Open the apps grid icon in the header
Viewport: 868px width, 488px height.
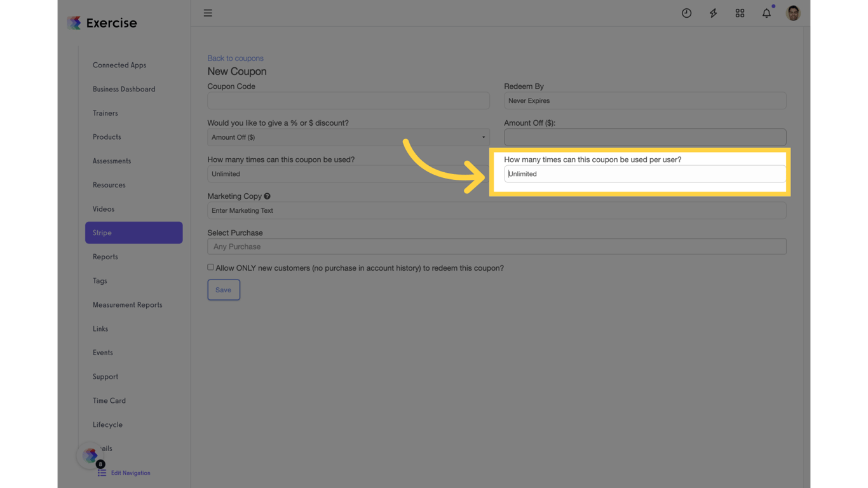click(740, 13)
